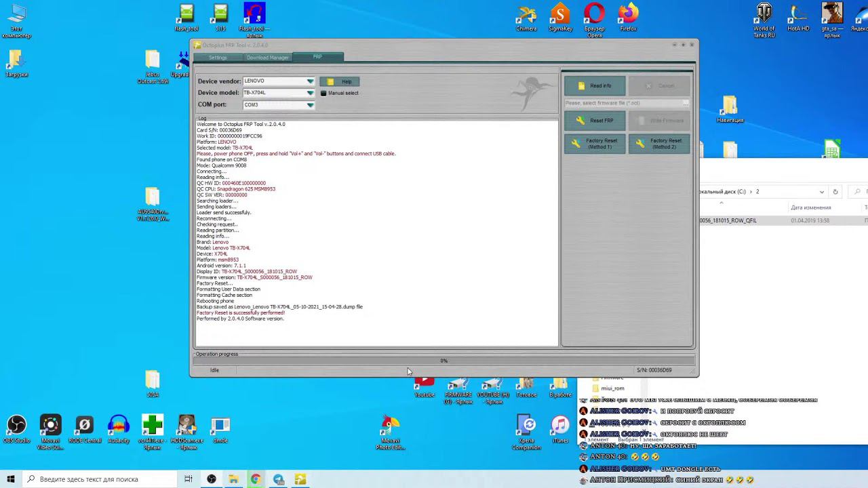Select the Navigation folder desktop icon
The width and height of the screenshot is (868, 488).
[730, 109]
